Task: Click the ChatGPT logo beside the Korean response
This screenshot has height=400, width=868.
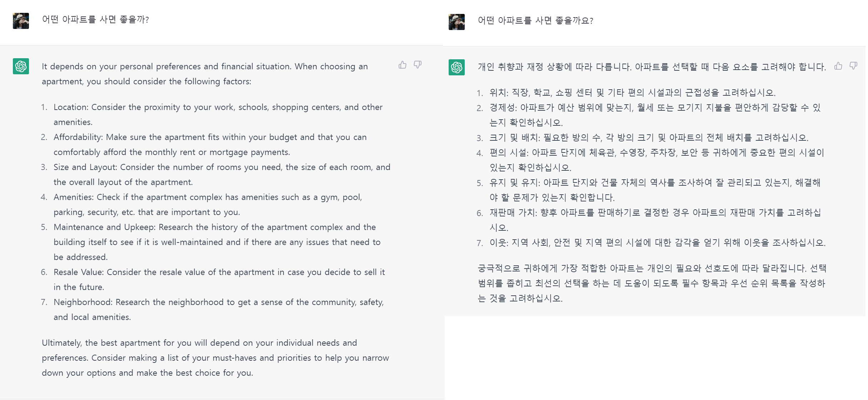Action: click(x=456, y=66)
